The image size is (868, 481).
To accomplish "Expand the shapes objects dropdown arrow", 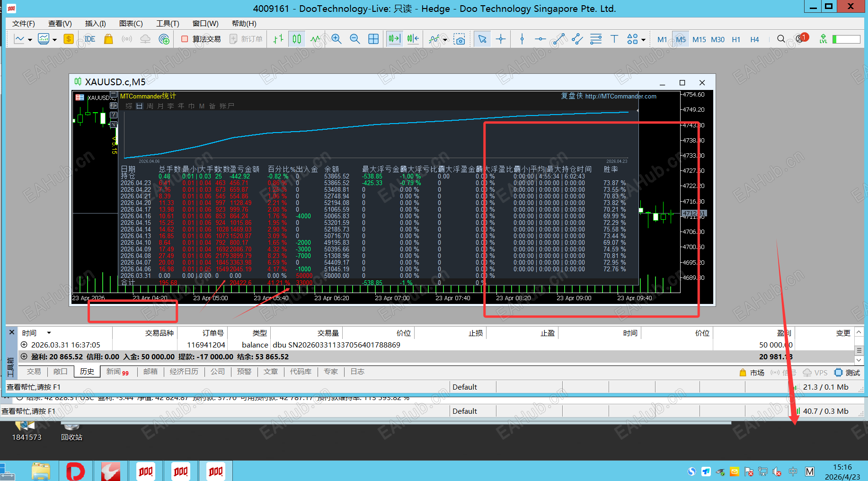I will click(643, 40).
